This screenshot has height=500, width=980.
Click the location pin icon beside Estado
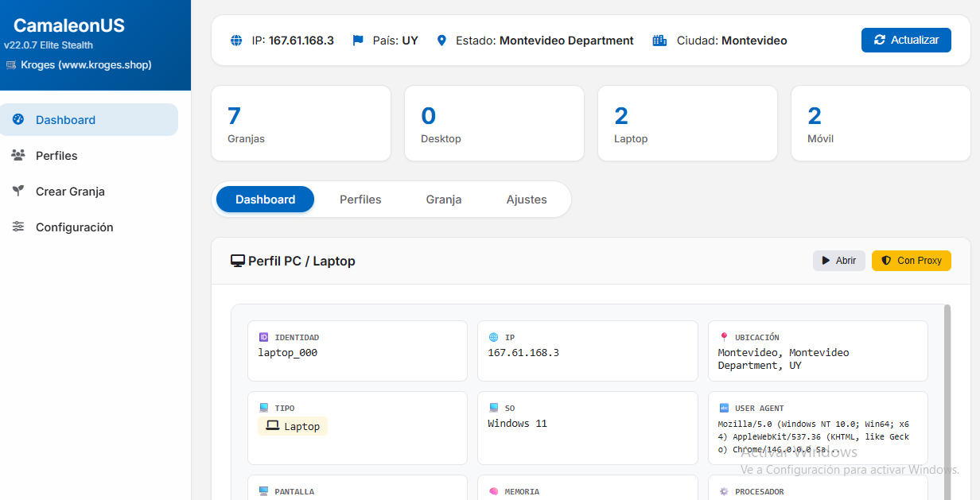[x=442, y=41]
